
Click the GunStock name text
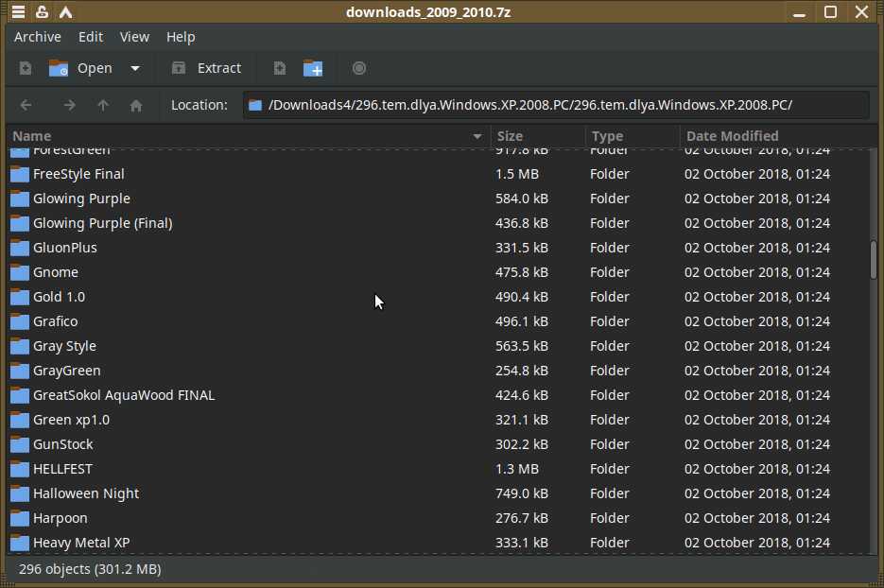[62, 444]
